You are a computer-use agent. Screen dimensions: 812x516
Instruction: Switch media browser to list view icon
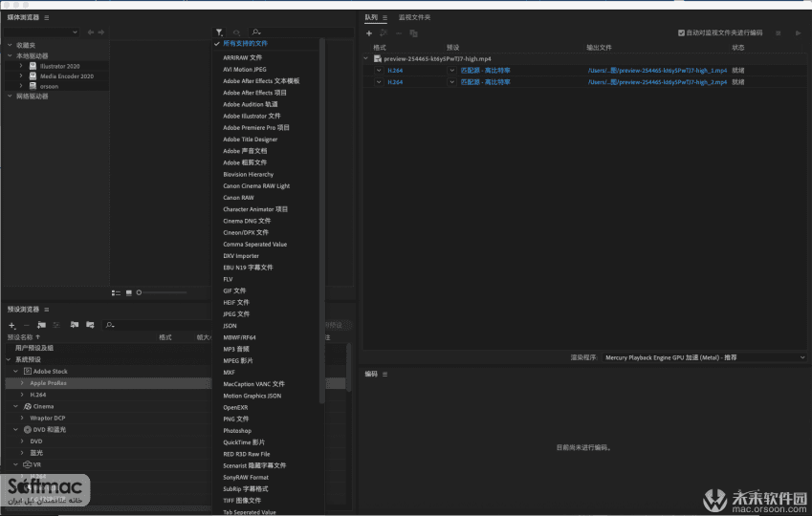(x=116, y=293)
